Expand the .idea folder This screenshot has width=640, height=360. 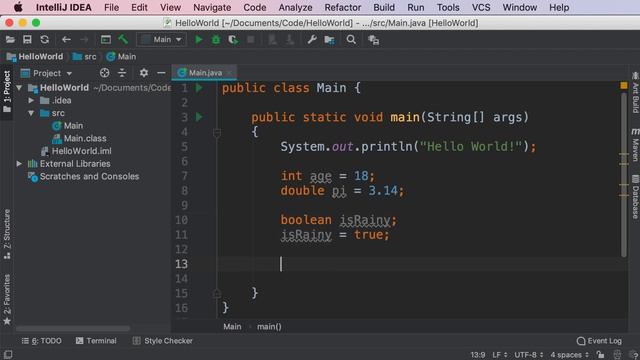point(31,100)
